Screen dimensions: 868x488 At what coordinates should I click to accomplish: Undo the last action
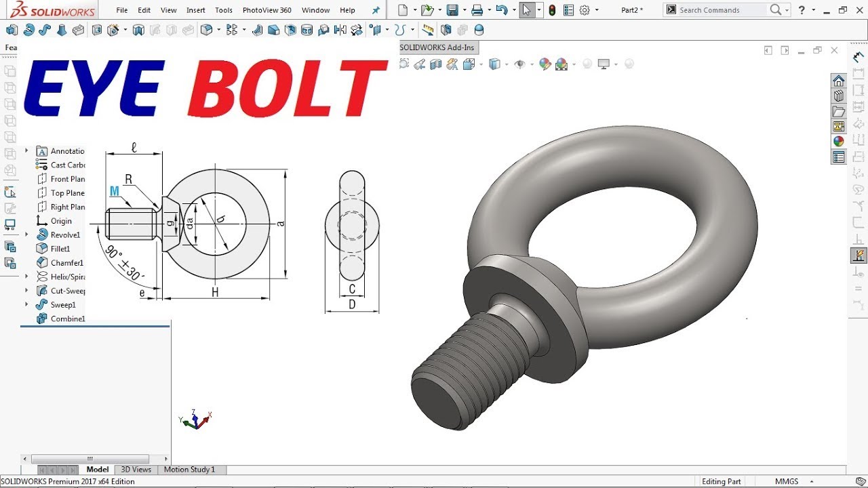(x=502, y=10)
